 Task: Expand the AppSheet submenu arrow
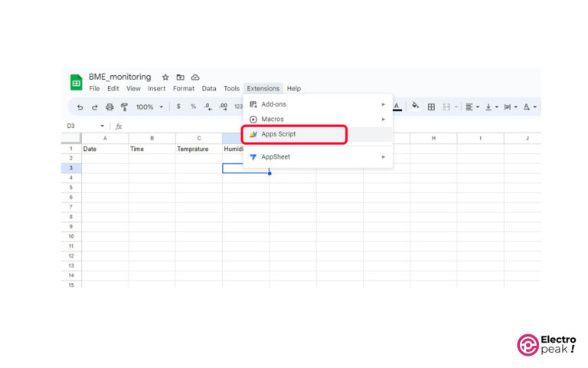pyautogui.click(x=383, y=157)
